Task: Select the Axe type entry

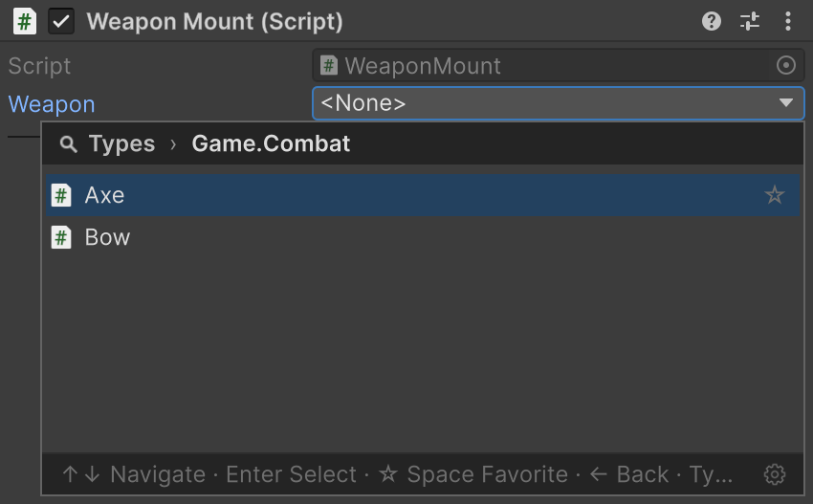Action: pyautogui.click(x=423, y=195)
